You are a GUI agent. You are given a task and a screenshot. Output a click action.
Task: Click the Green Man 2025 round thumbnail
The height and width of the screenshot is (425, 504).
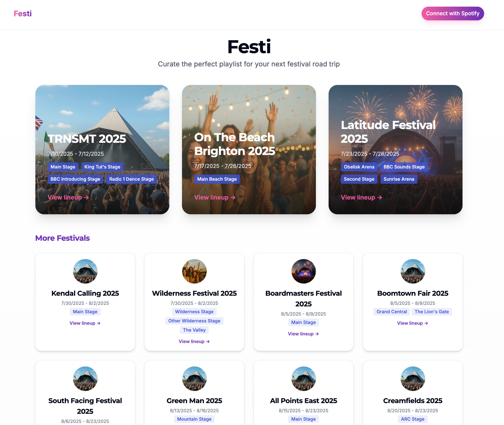click(x=194, y=379)
